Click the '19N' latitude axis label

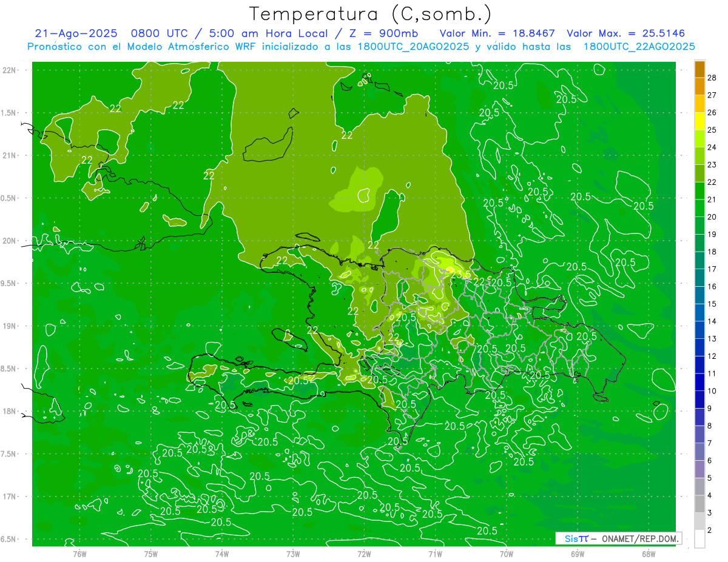coord(9,326)
